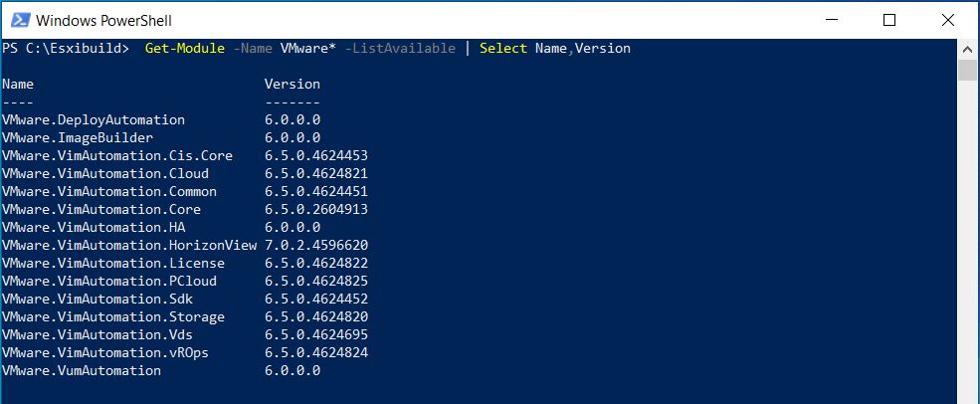Click the scrollbar up arrow

coord(967,50)
